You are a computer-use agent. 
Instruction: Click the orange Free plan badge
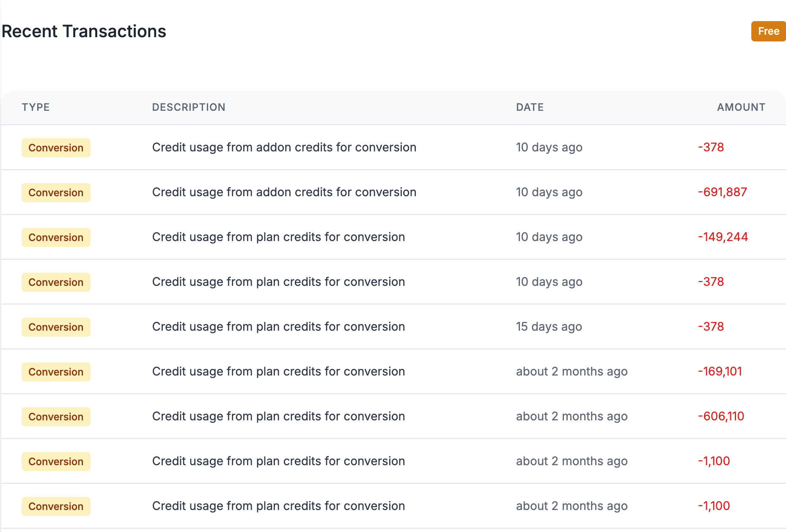tap(768, 31)
